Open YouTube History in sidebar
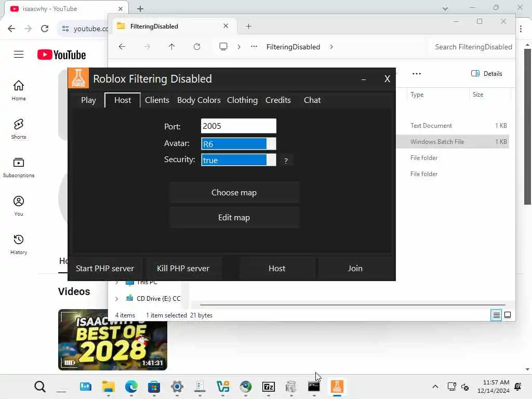The height and width of the screenshot is (399, 532). [x=19, y=244]
